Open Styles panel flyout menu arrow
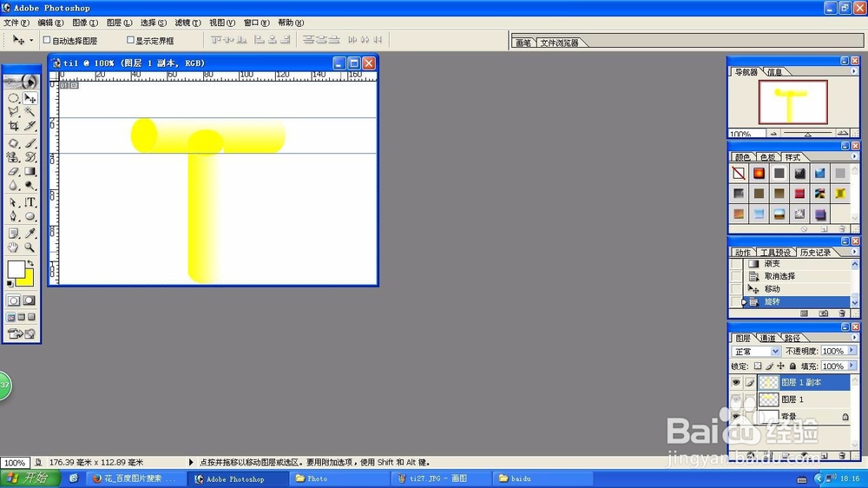The height and width of the screenshot is (488, 868). (x=853, y=157)
